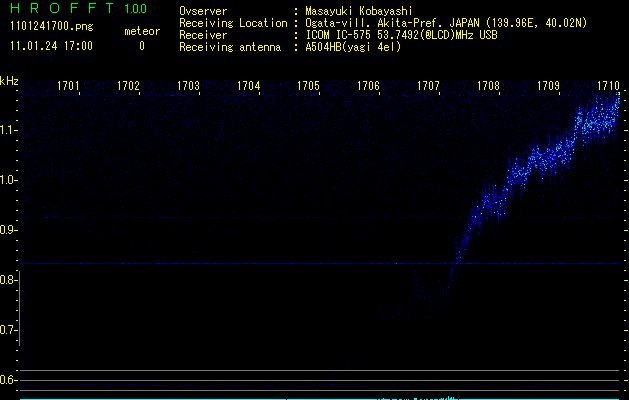The height and width of the screenshot is (400, 629).
Task: Click the 1707 time axis marker
Action: point(428,86)
